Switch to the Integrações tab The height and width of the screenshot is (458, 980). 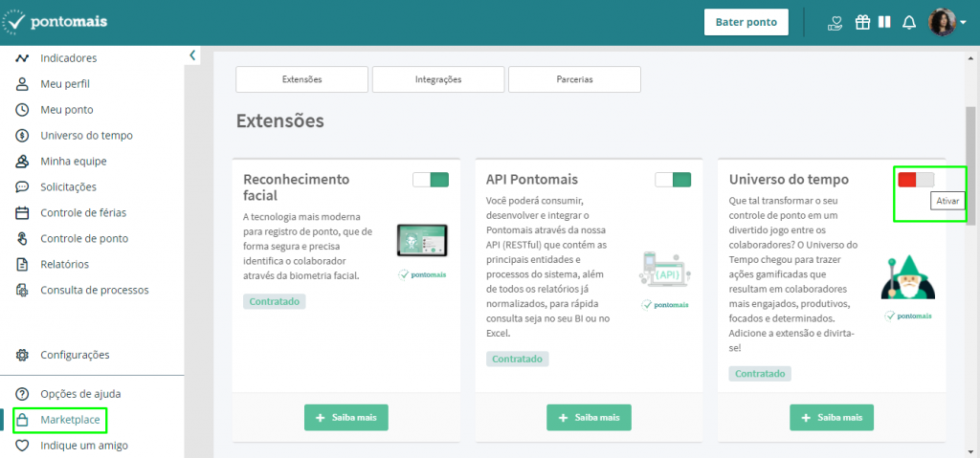click(x=438, y=79)
